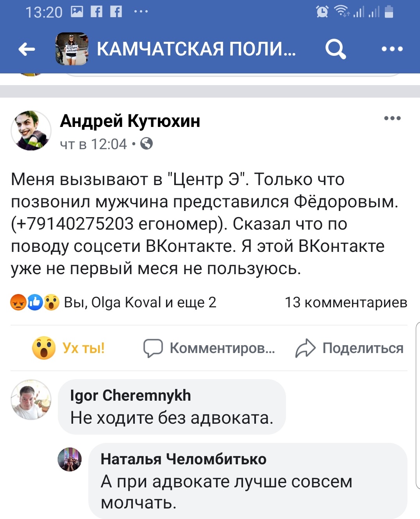The image size is (420, 519).
Task: Open post options three-dot menu
Action: click(392, 118)
